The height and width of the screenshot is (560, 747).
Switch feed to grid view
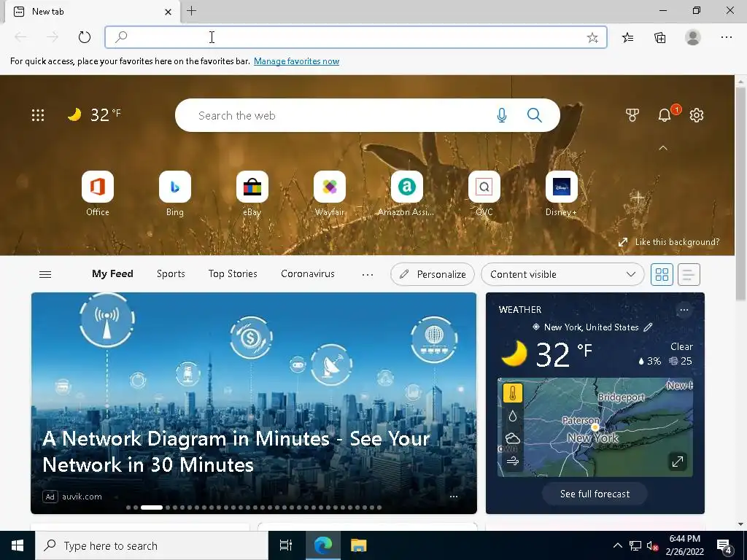662,274
